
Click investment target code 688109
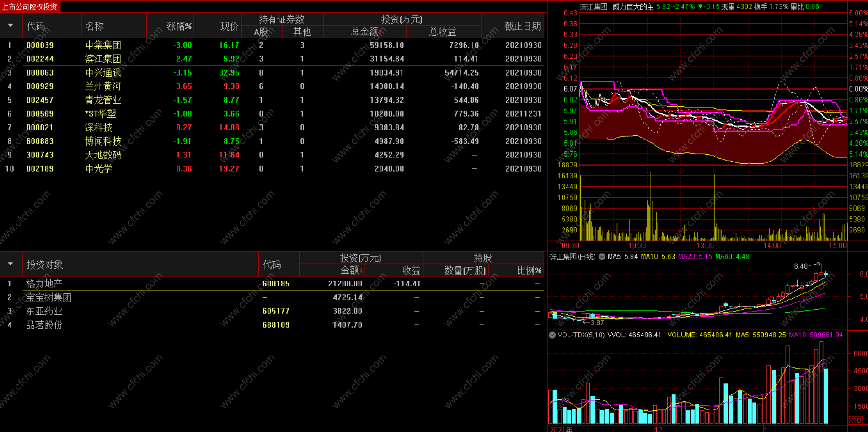(276, 325)
